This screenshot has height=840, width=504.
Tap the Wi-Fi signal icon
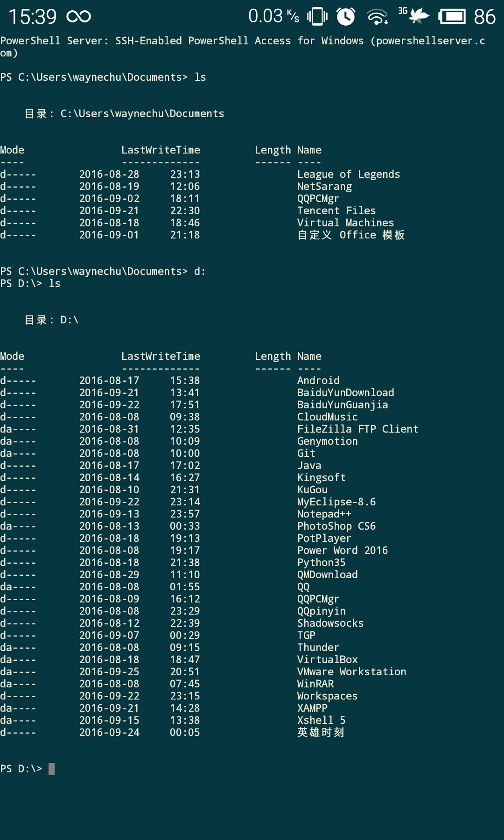(x=378, y=17)
